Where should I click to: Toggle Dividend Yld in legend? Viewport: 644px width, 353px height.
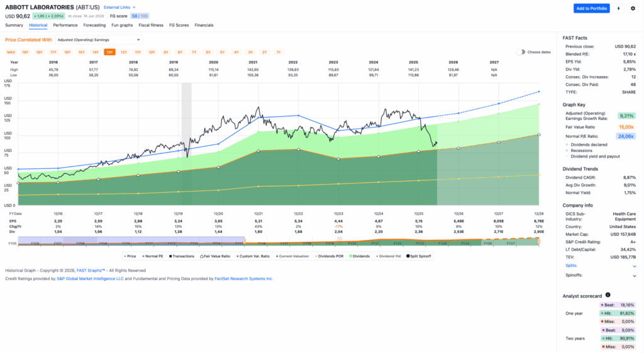[x=388, y=256]
